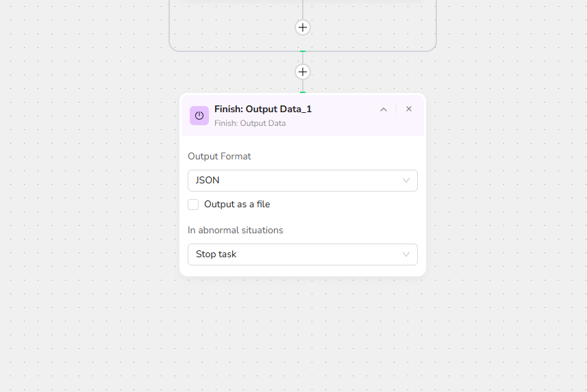
Task: Click the arrow on the Stop task dropdown
Action: (x=406, y=254)
